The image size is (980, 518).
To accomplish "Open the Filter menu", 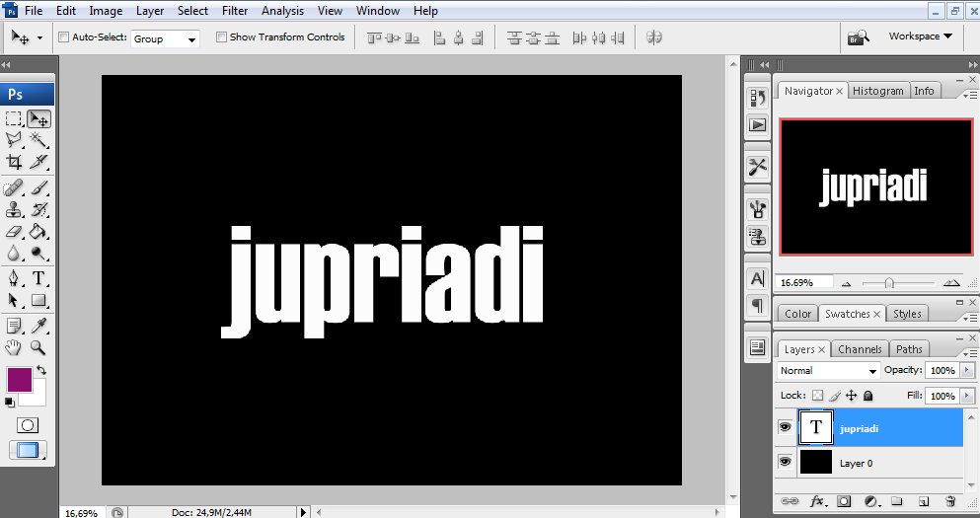I will tap(235, 11).
